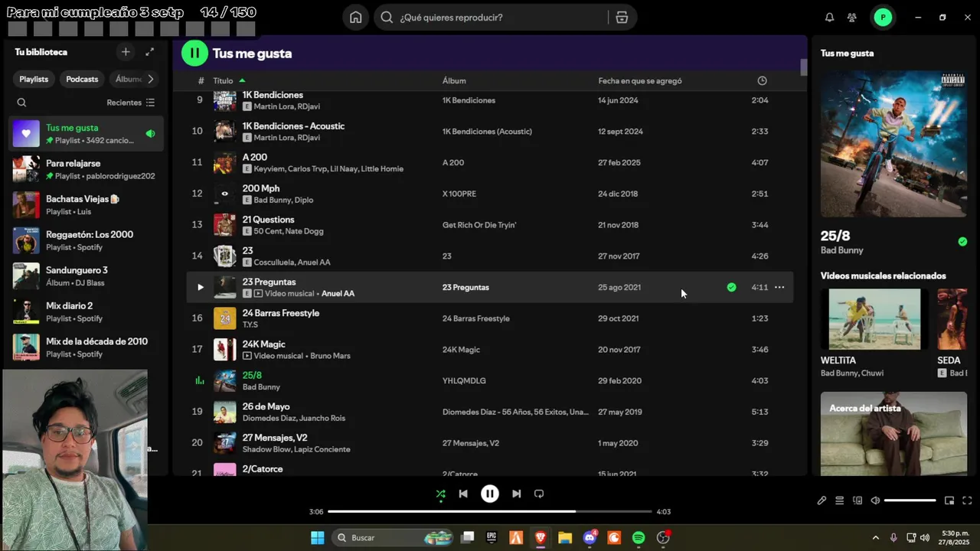Image resolution: width=980 pixels, height=551 pixels.
Task: Open the Anuel AA artist link
Action: tap(338, 293)
